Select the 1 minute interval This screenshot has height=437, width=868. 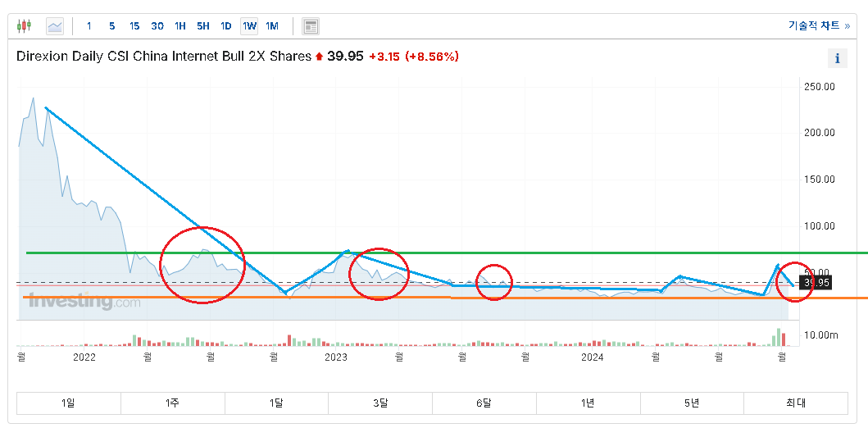(x=89, y=26)
